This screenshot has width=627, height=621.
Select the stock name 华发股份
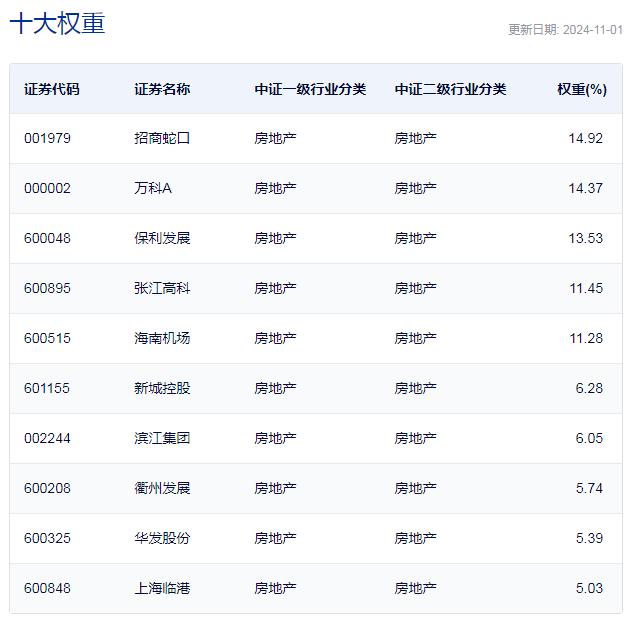[x=162, y=538]
